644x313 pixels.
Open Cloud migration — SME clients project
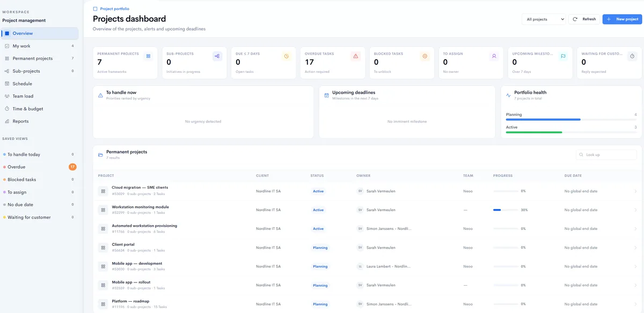pos(140,188)
